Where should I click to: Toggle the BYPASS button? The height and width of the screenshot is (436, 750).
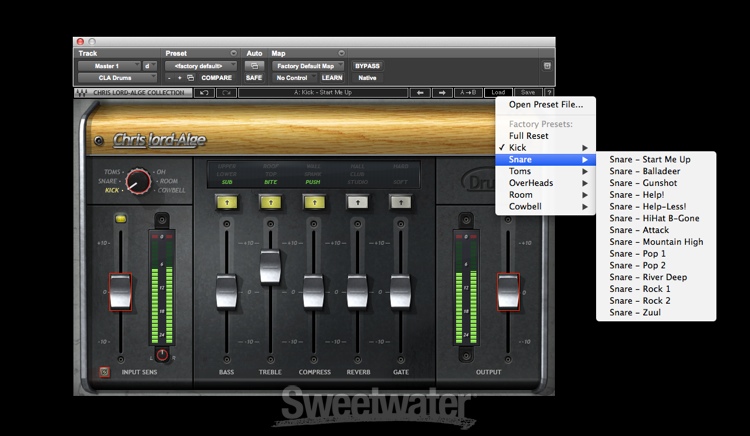[x=367, y=66]
